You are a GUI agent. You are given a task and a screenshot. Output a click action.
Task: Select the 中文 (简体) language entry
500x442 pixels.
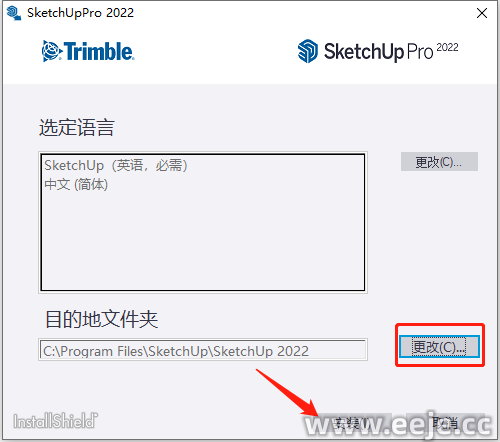click(76, 184)
